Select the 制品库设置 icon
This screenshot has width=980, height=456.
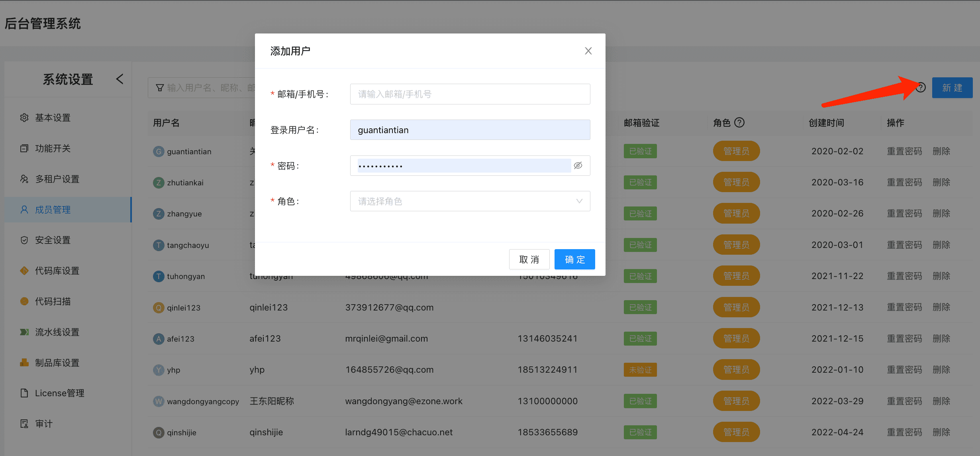(24, 362)
